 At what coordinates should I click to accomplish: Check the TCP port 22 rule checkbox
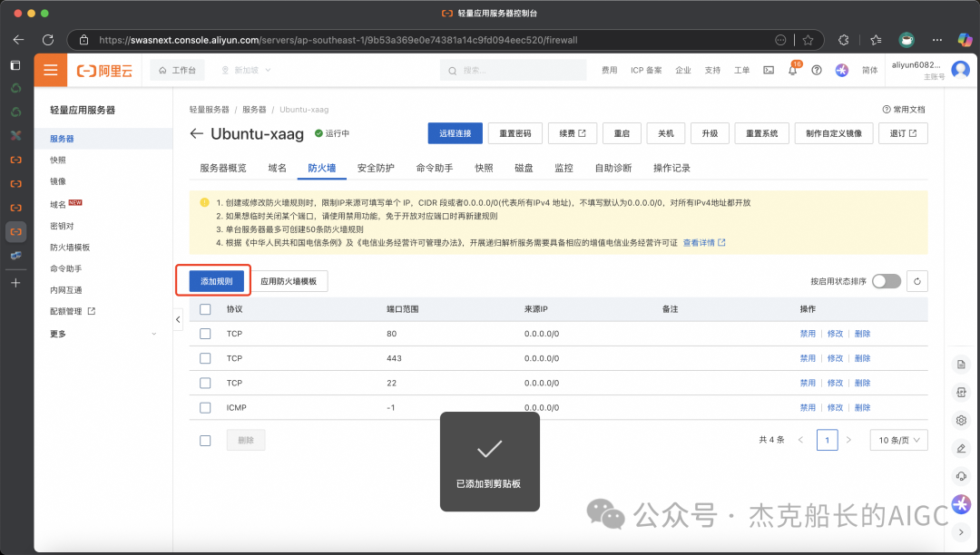click(x=205, y=384)
